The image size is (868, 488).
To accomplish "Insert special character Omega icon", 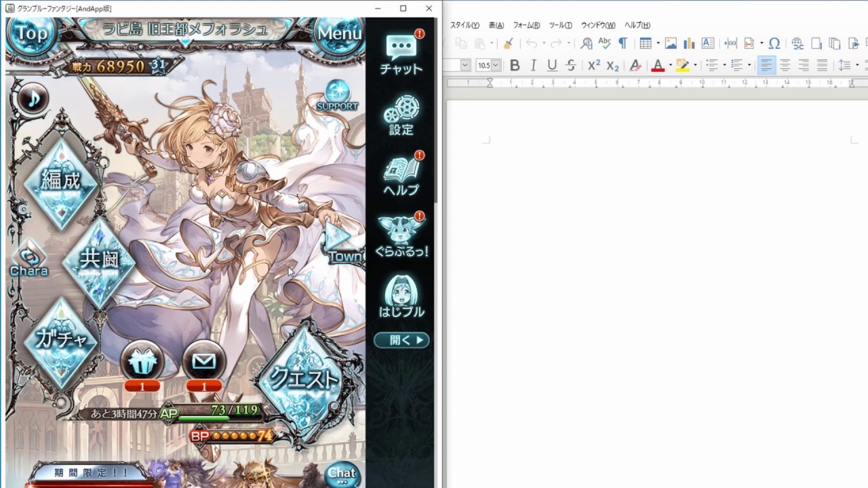I will click(x=774, y=43).
